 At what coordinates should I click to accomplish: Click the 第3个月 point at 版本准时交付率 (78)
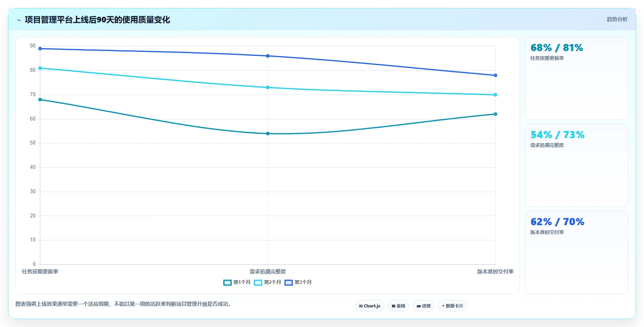[495, 75]
